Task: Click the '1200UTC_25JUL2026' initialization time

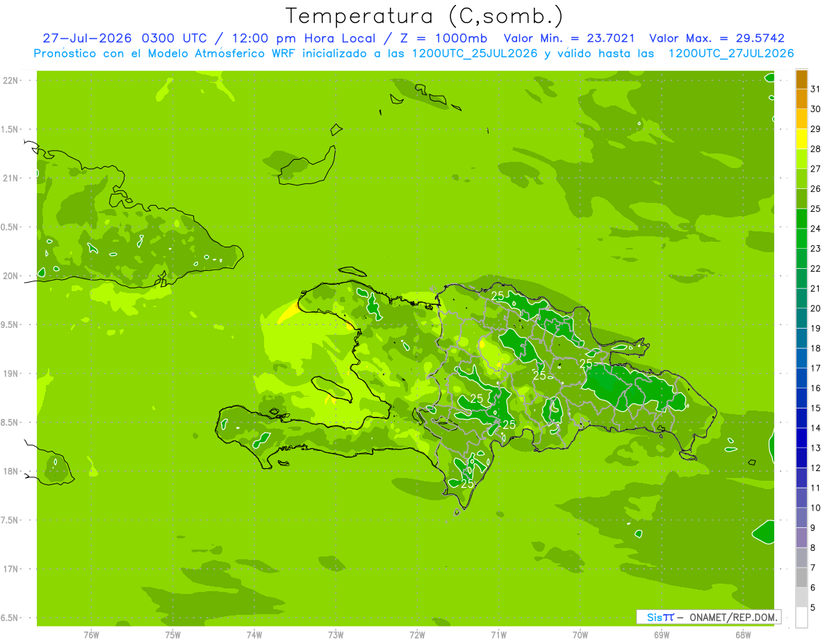Action: pyautogui.click(x=475, y=53)
